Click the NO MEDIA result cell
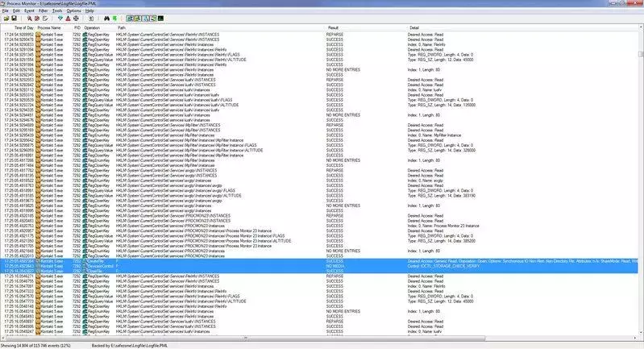Viewport: 644px width, 349px height. [335, 266]
